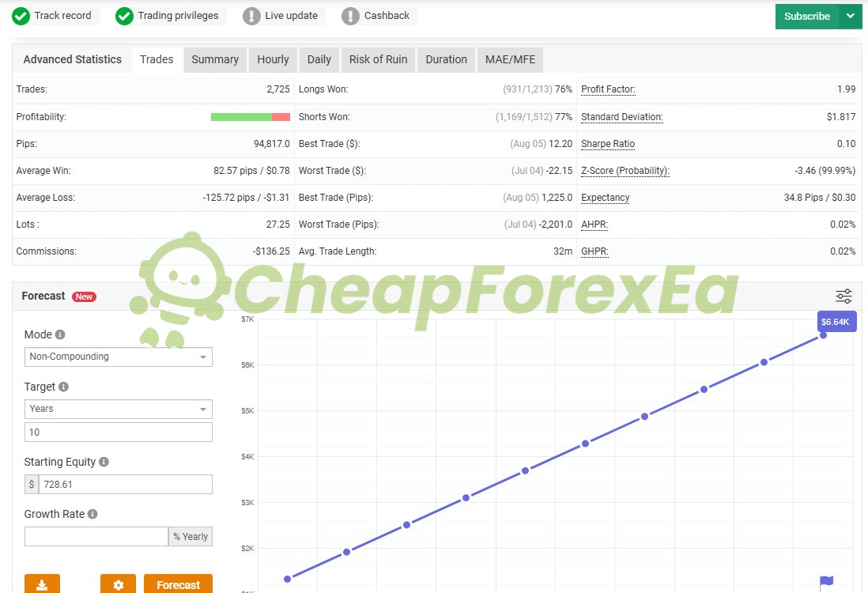Screen dimensions: 868x593
Task: Switch to the Trades tab
Action: pos(157,59)
